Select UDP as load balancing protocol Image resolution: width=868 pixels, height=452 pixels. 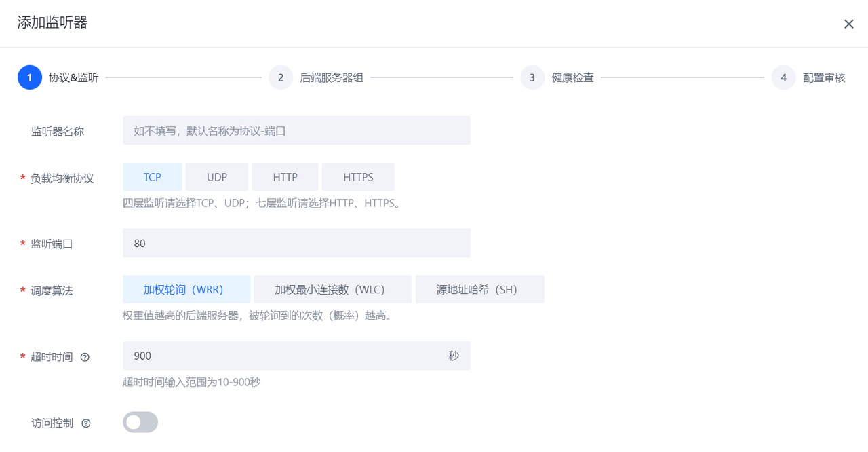(217, 177)
